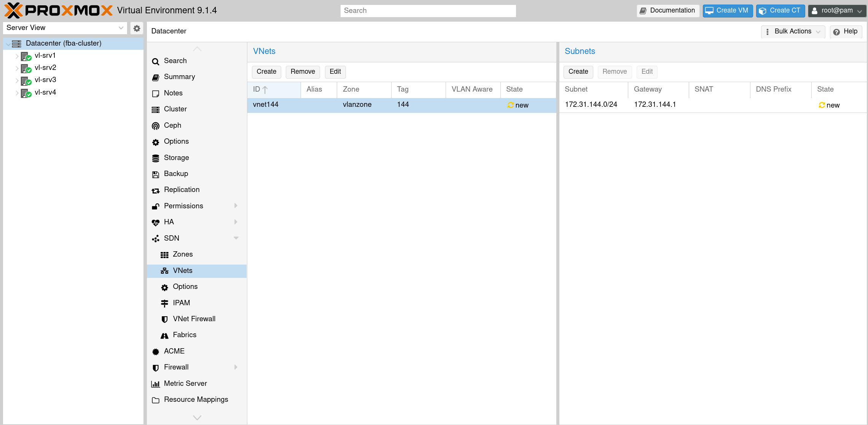The image size is (868, 425).
Task: Click the Fabrics road icon
Action: [x=164, y=336]
